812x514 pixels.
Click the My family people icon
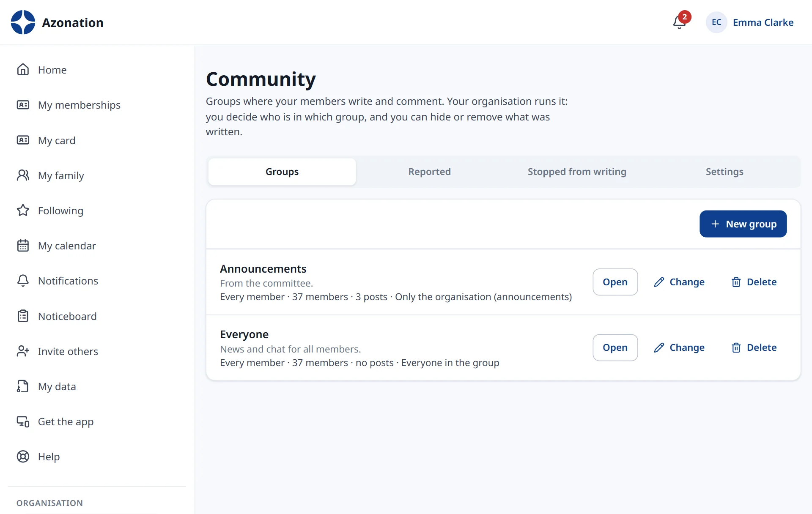click(23, 175)
